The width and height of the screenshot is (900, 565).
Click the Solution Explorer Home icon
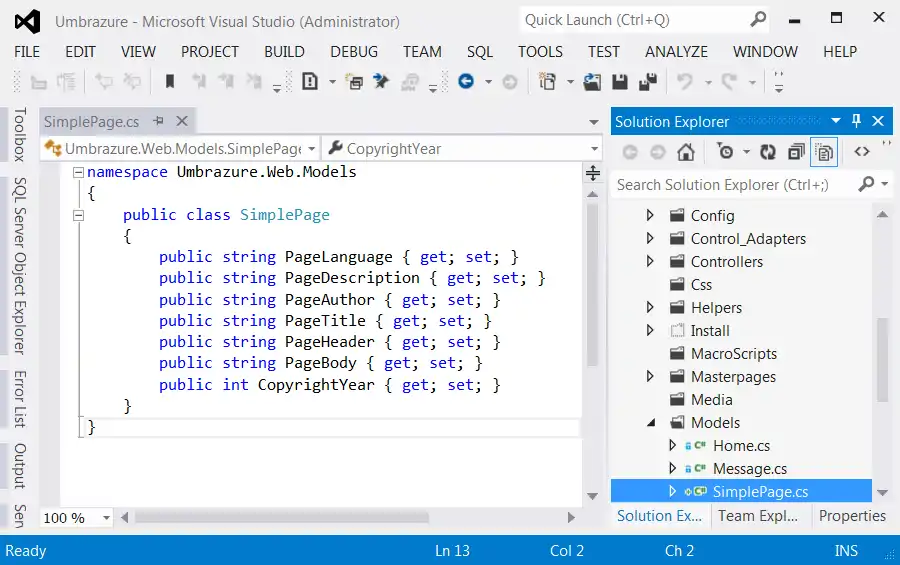(x=685, y=152)
